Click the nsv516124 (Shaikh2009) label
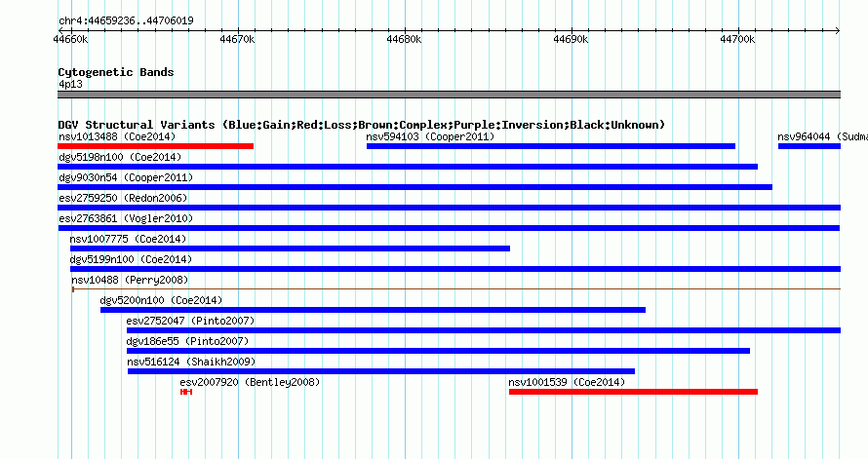The image size is (868, 459). [x=191, y=362]
